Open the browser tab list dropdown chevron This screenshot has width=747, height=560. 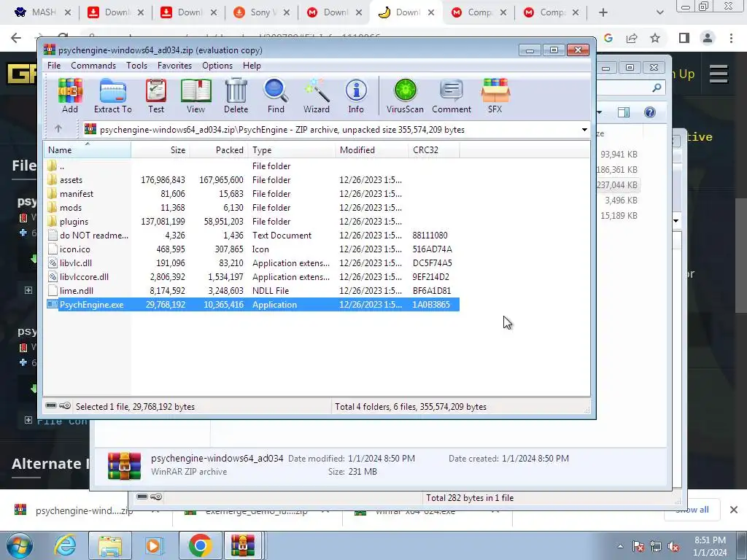(x=659, y=12)
